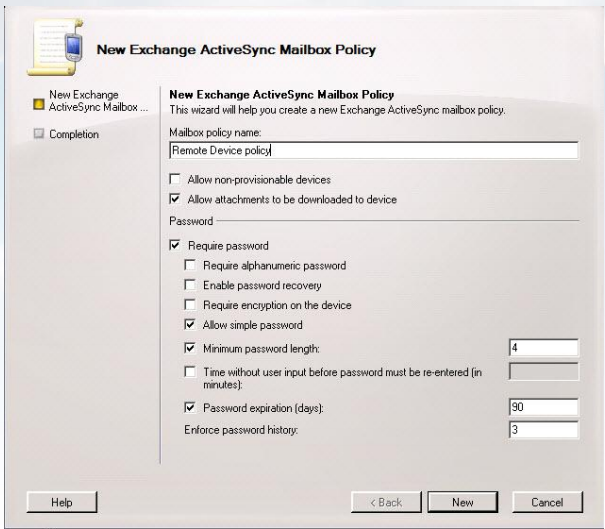The height and width of the screenshot is (529, 605).
Task: Toggle the Minimum password length checkbox
Action: tap(190, 348)
